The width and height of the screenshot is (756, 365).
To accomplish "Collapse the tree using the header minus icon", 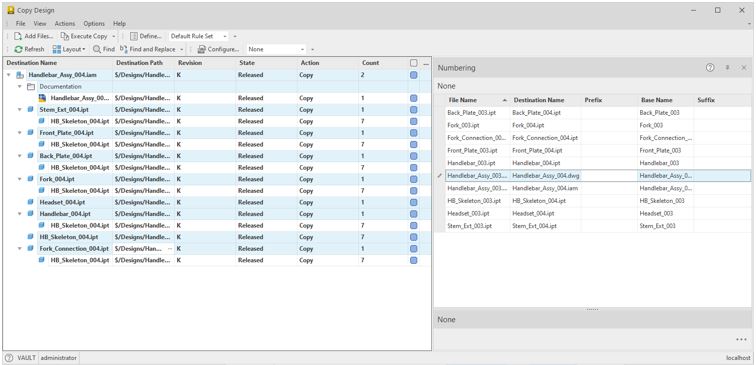I will (x=426, y=63).
